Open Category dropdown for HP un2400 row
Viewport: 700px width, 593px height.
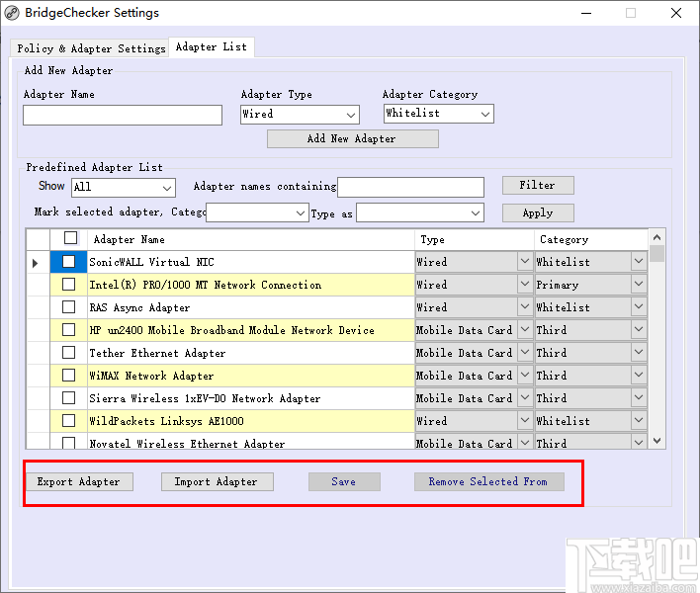click(x=639, y=330)
